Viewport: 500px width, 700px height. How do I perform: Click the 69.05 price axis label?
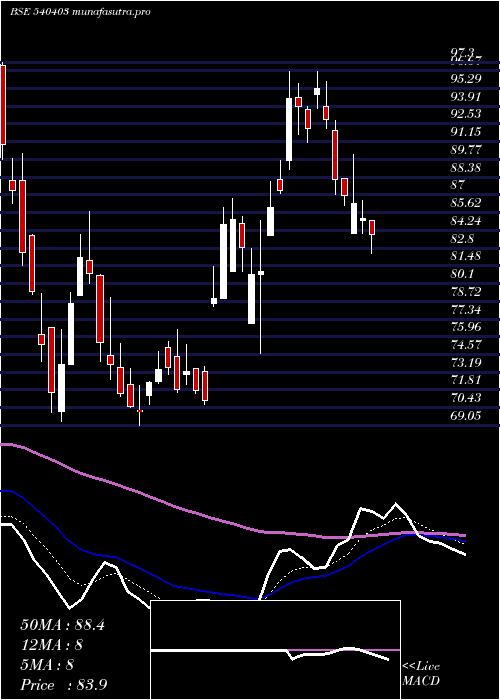[466, 416]
